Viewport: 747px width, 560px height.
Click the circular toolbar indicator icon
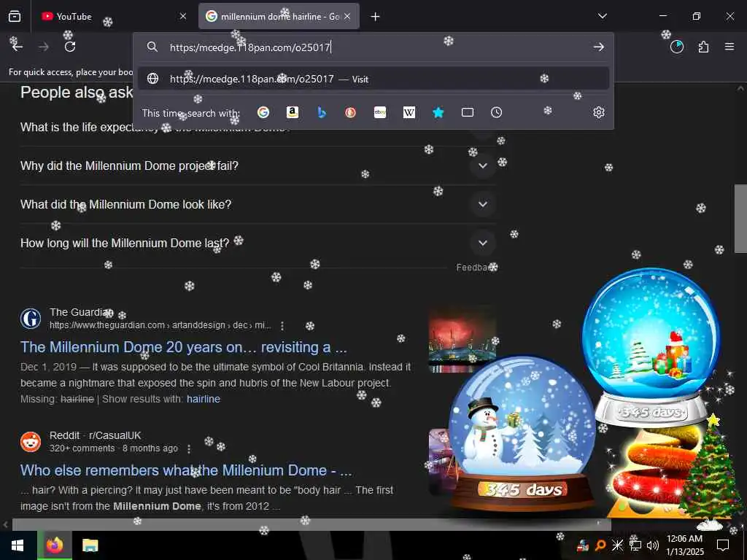[x=677, y=47]
